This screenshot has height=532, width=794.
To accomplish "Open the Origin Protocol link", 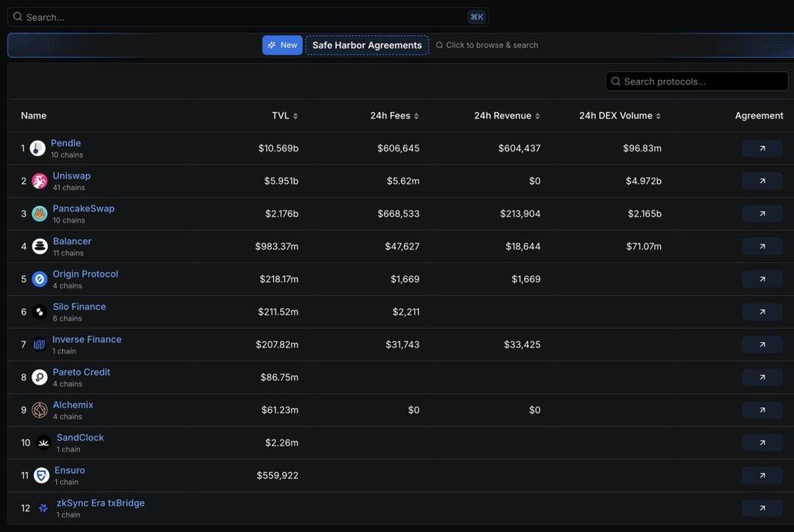I will pyautogui.click(x=85, y=274).
